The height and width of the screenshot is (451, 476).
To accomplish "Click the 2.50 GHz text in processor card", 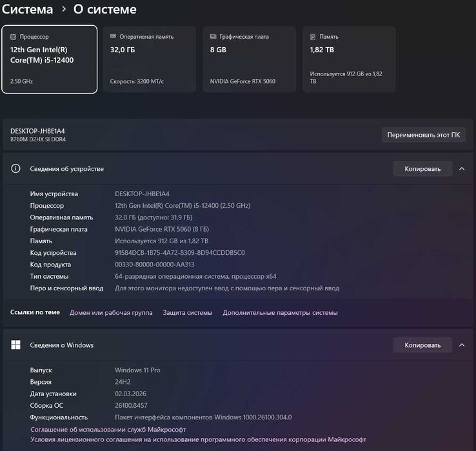I will coord(21,81).
